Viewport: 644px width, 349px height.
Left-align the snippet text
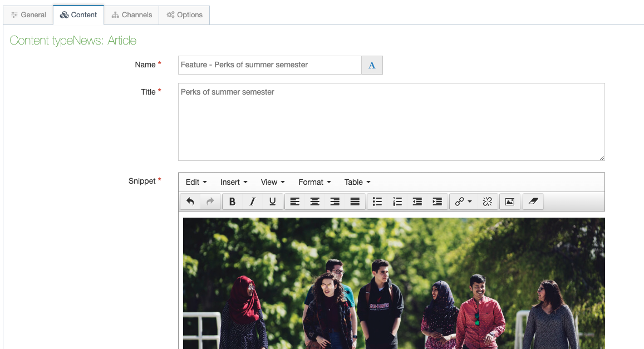coord(294,201)
